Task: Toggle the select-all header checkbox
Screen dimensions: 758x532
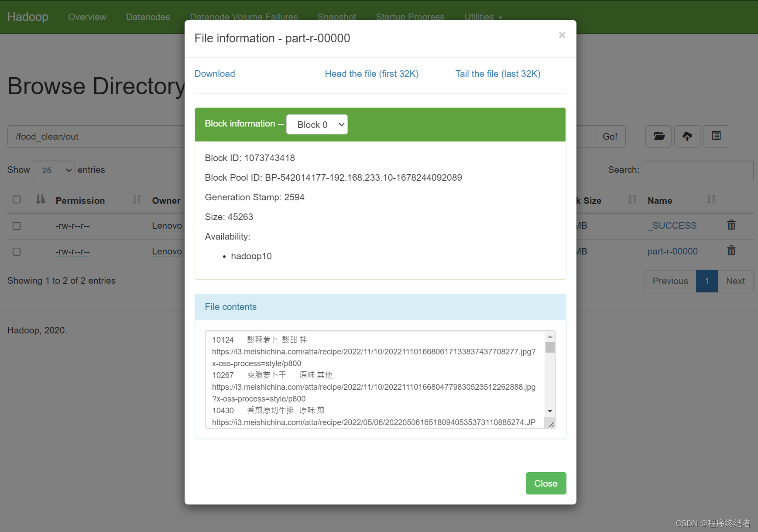Action: pos(17,199)
